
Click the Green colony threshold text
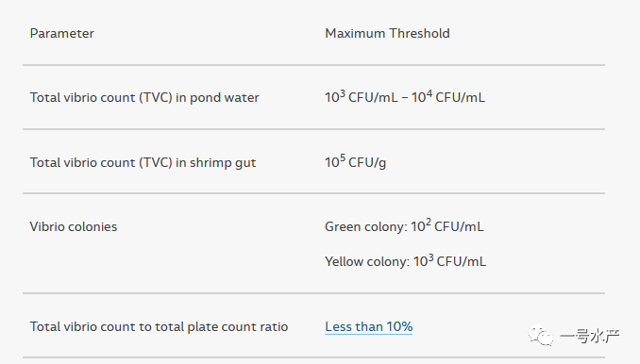pos(404,225)
